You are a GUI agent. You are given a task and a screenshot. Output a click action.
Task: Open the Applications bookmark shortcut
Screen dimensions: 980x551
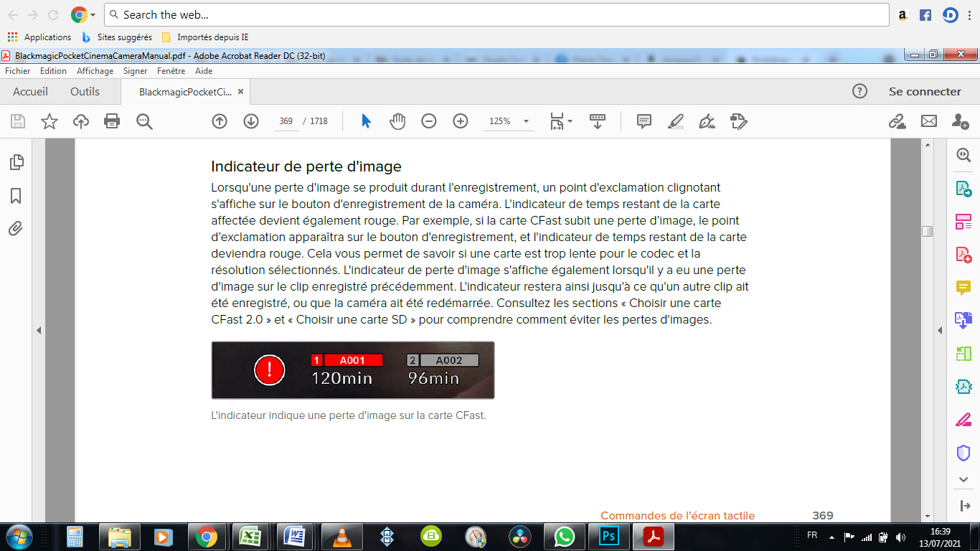tap(39, 37)
